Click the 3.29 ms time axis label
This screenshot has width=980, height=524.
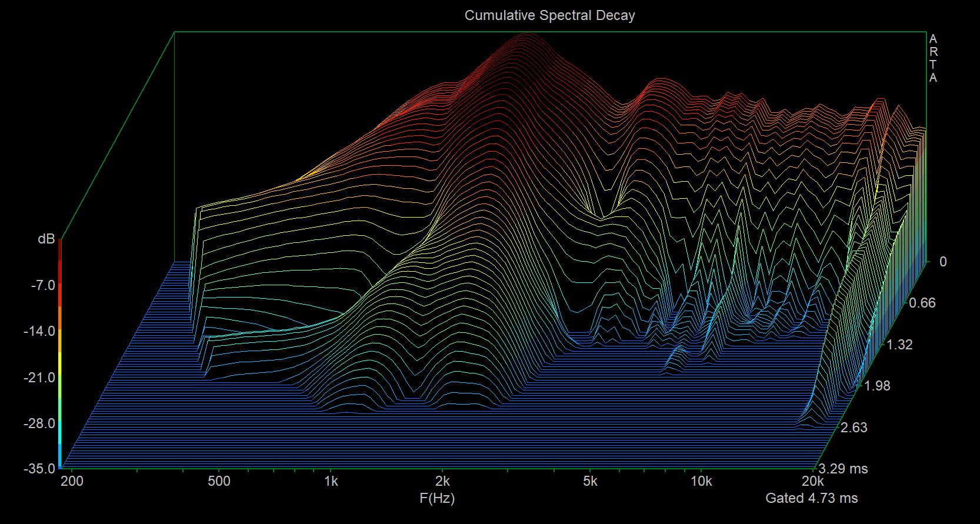click(x=843, y=469)
